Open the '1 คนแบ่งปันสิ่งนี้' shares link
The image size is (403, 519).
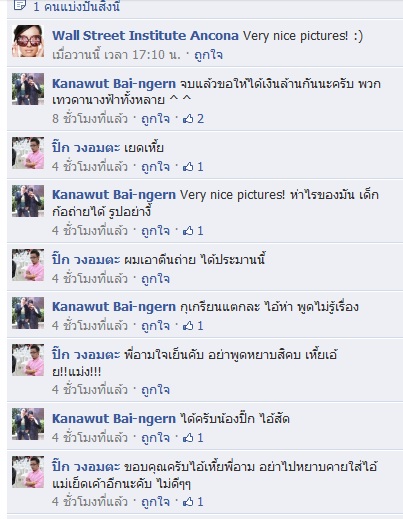pos(76,6)
